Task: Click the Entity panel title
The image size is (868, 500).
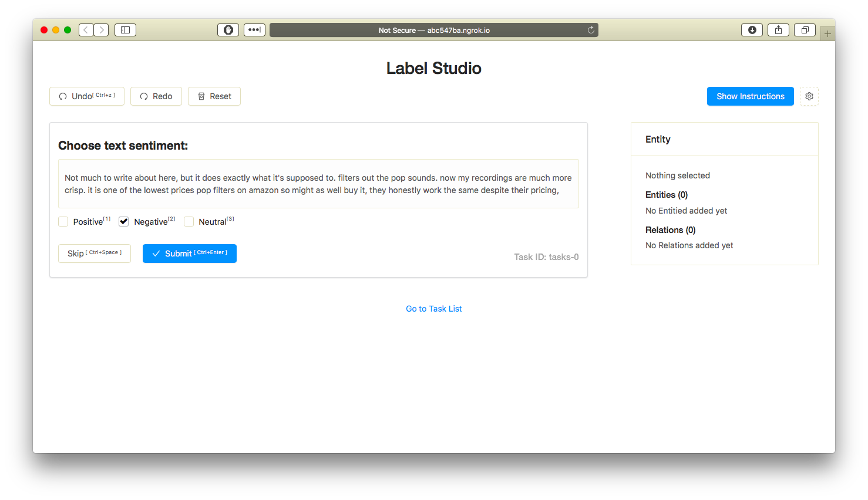Action: click(658, 139)
